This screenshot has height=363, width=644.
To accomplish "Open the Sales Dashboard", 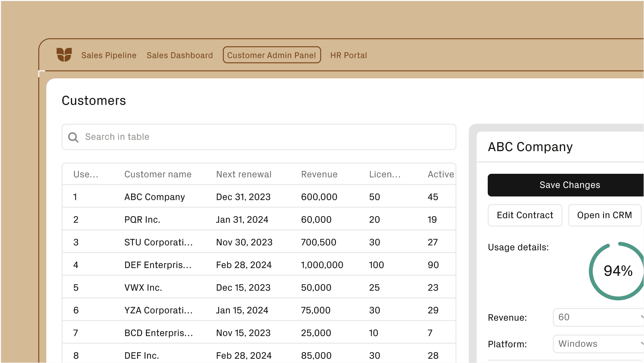I will pos(180,55).
